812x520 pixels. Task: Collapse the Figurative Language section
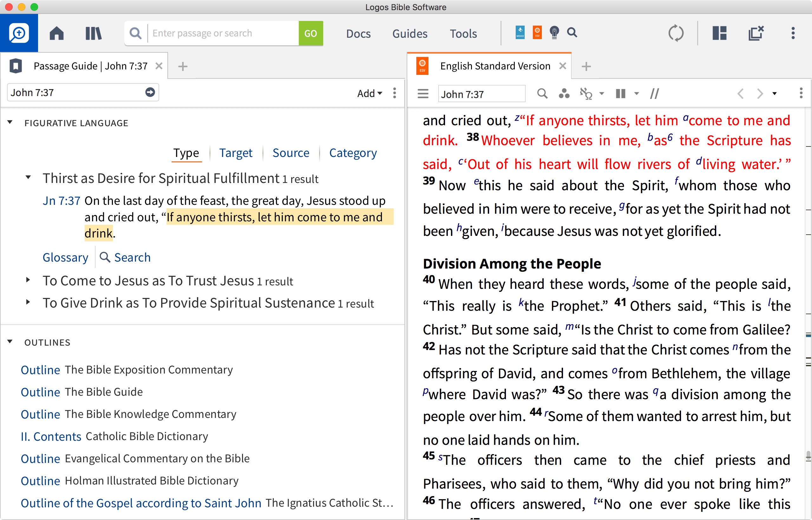[x=10, y=122]
